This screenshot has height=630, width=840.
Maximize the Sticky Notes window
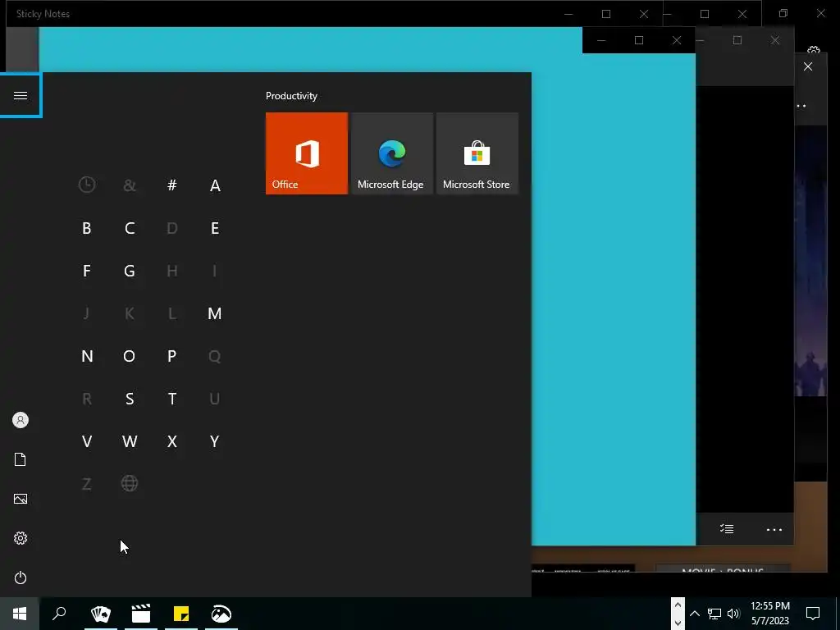(606, 14)
